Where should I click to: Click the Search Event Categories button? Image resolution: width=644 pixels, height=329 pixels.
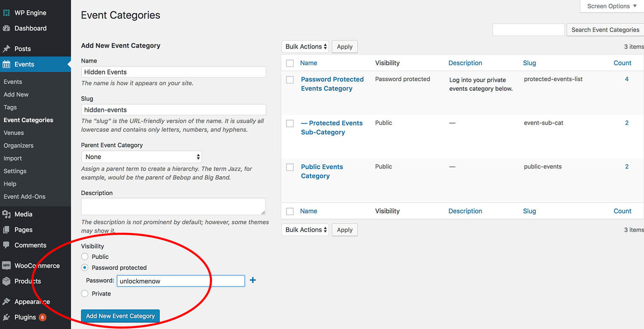[605, 30]
